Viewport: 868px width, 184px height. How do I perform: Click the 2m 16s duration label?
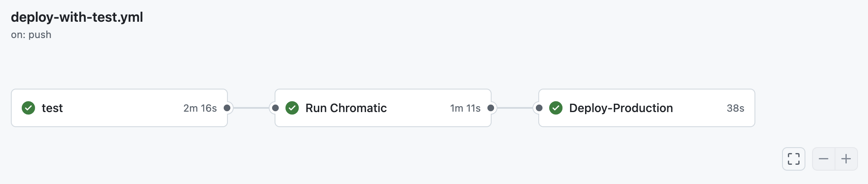(x=200, y=108)
